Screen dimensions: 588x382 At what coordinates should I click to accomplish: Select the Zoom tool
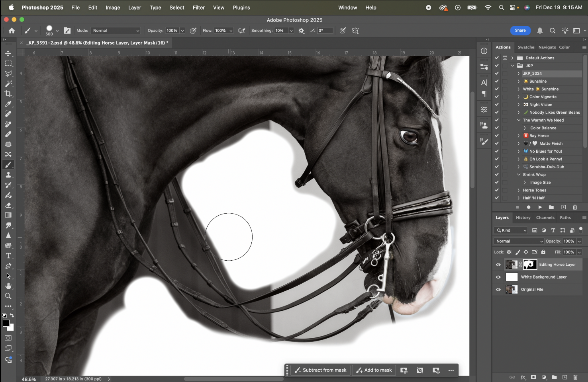tap(8, 296)
